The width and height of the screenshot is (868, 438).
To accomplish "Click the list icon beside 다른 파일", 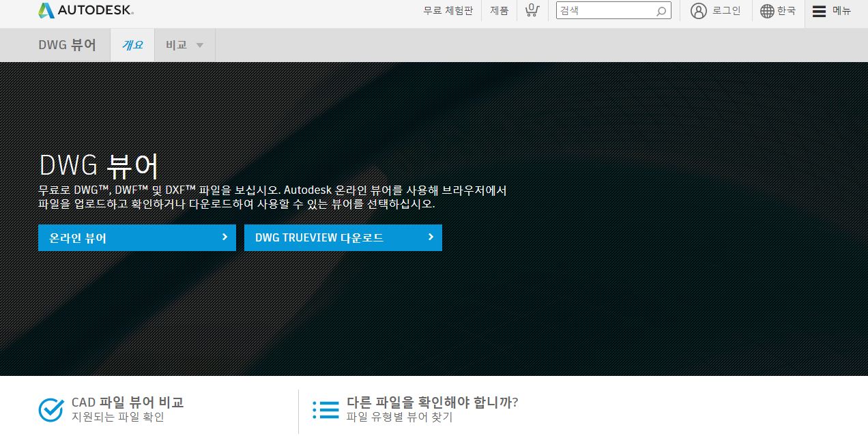I will click(326, 409).
